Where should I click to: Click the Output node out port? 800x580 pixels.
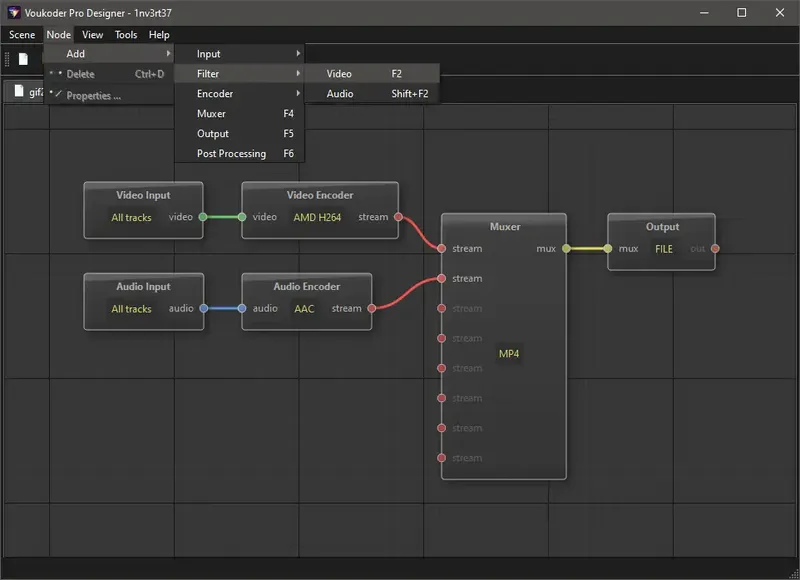715,248
